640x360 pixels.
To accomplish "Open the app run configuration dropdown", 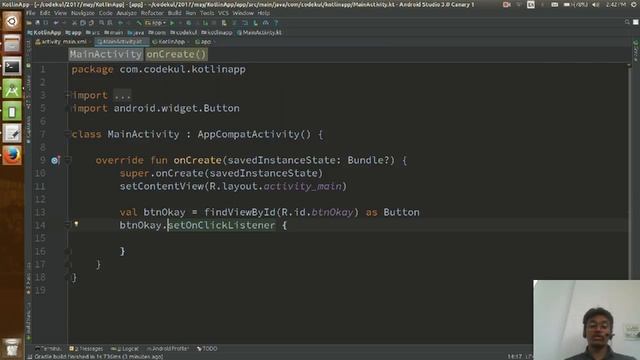I will 156,23.
